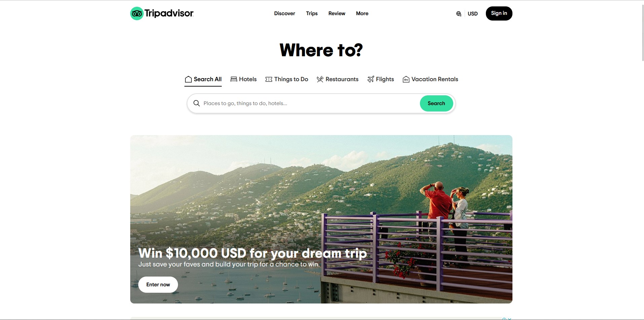Open the Review menu item

(337, 13)
